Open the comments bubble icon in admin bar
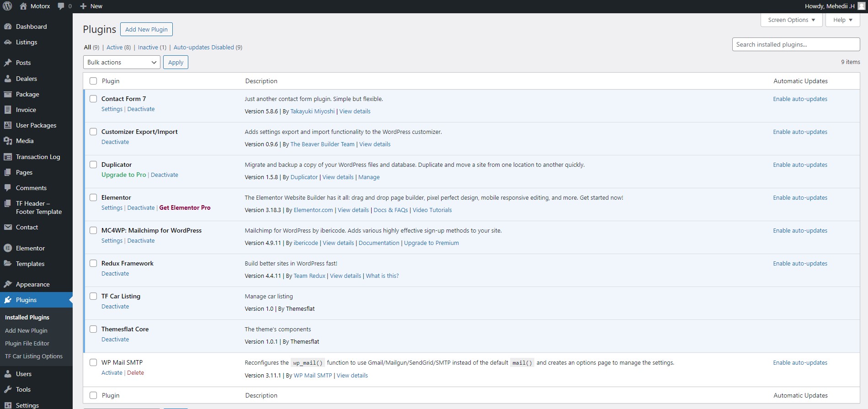This screenshot has height=409, width=868. click(61, 6)
